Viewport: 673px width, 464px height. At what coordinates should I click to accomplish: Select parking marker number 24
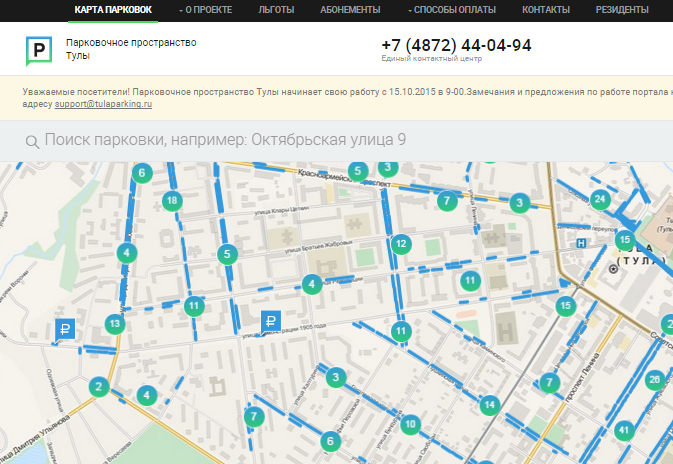point(600,199)
